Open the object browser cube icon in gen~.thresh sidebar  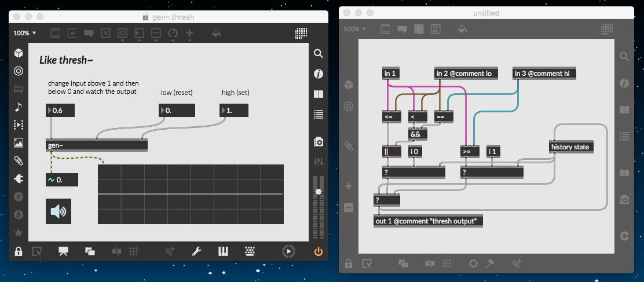19,53
